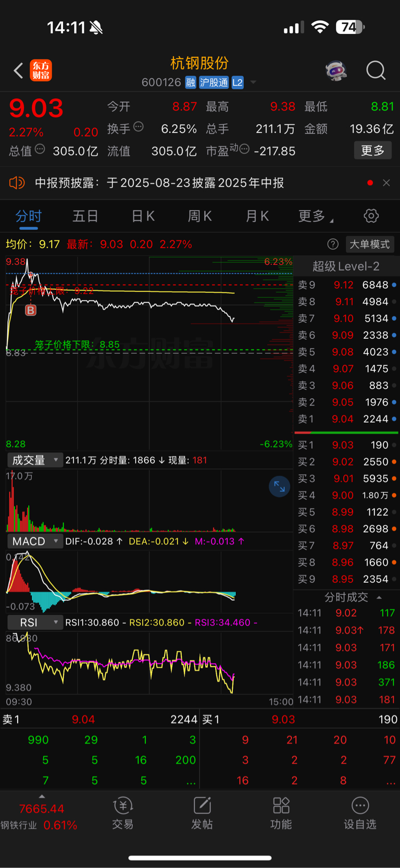Screen dimensions: 400x868
Task: Open the RSI indicator dropdown
Action: (x=35, y=622)
